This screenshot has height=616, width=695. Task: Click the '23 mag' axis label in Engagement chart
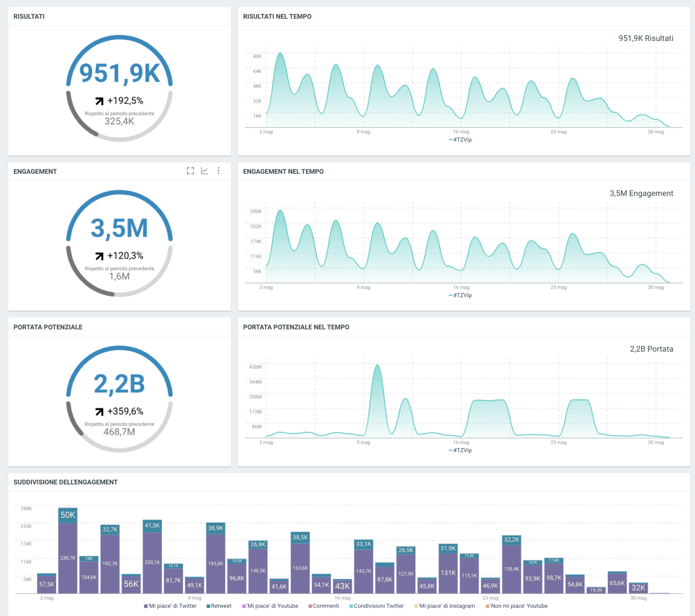[x=559, y=287]
